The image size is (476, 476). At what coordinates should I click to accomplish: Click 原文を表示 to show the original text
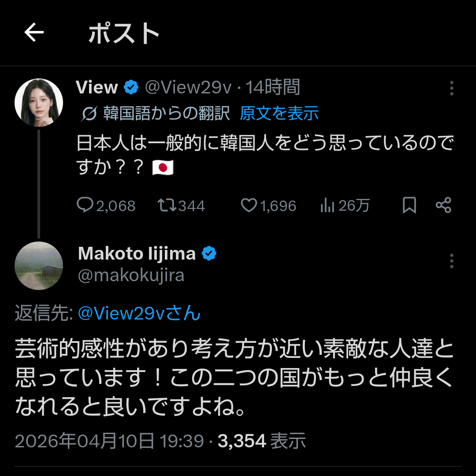[279, 114]
